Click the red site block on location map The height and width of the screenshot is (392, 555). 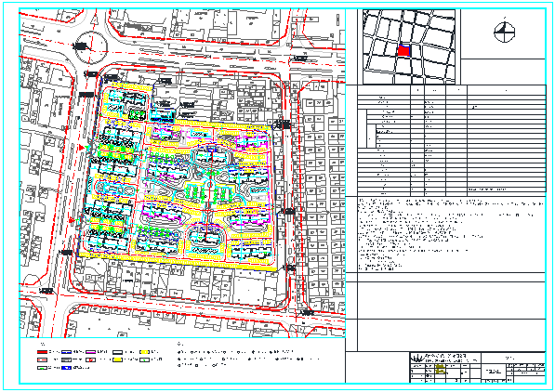pos(403,51)
